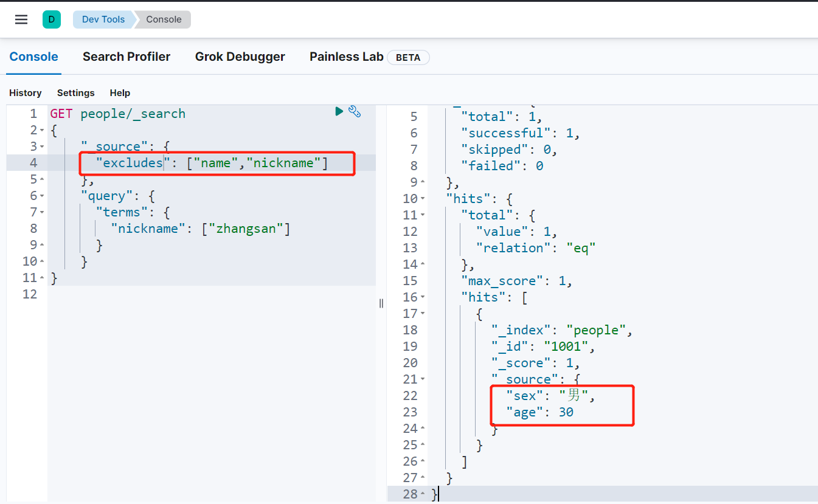Fold the terms block at line 7
This screenshot has width=818, height=504.
tap(42, 212)
